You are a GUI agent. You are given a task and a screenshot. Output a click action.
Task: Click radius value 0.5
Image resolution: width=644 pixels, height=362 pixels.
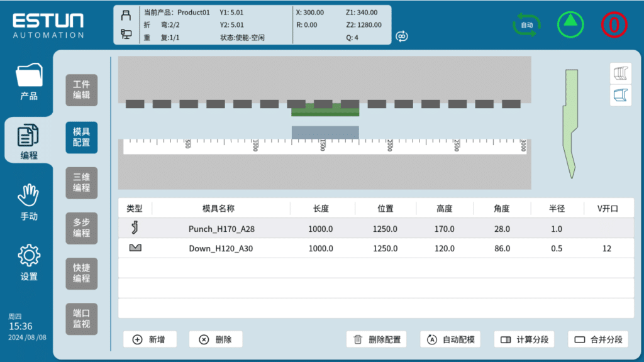557,249
